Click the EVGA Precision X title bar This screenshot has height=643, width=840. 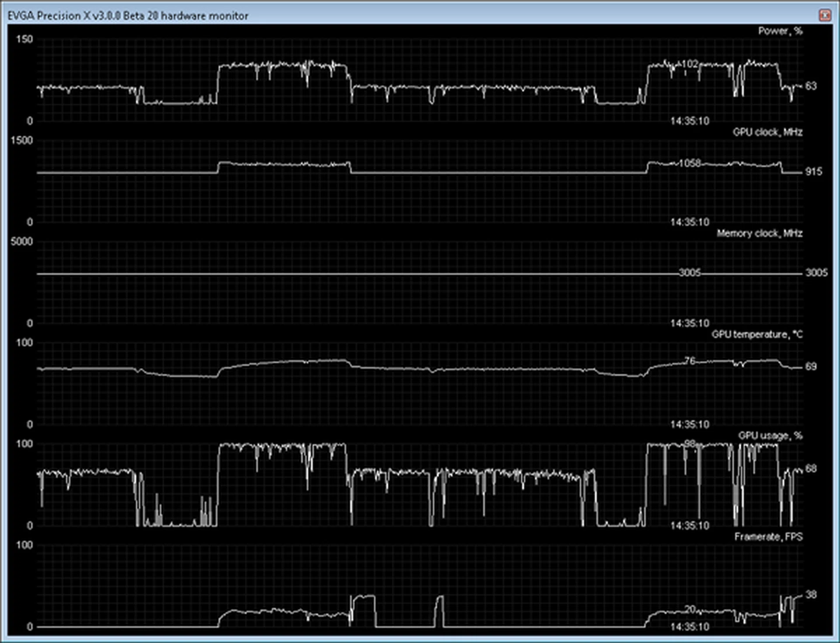tap(128, 16)
